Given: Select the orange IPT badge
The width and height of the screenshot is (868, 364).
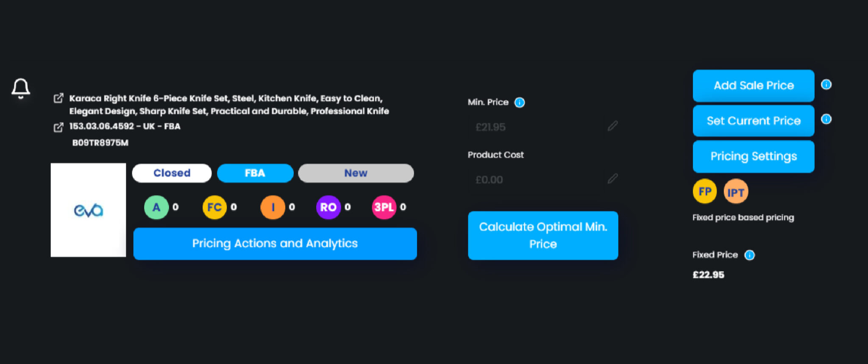Looking at the screenshot, I should (x=736, y=192).
